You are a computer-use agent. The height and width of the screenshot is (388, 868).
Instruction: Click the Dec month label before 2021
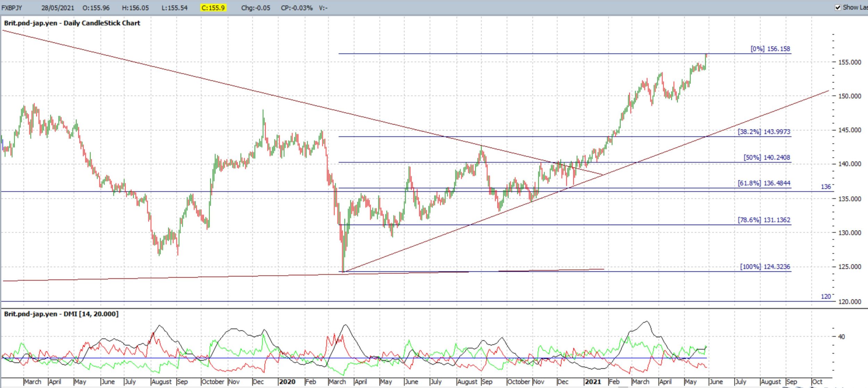(563, 382)
